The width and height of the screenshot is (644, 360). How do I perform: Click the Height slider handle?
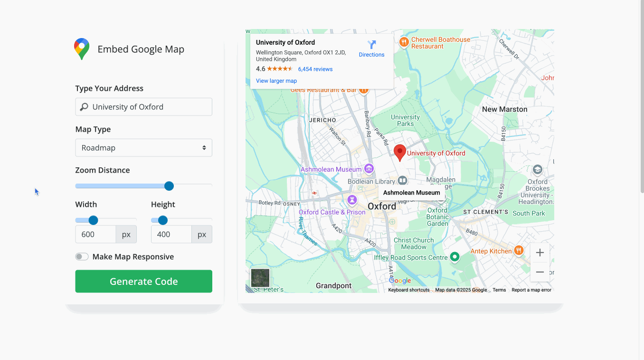click(163, 220)
